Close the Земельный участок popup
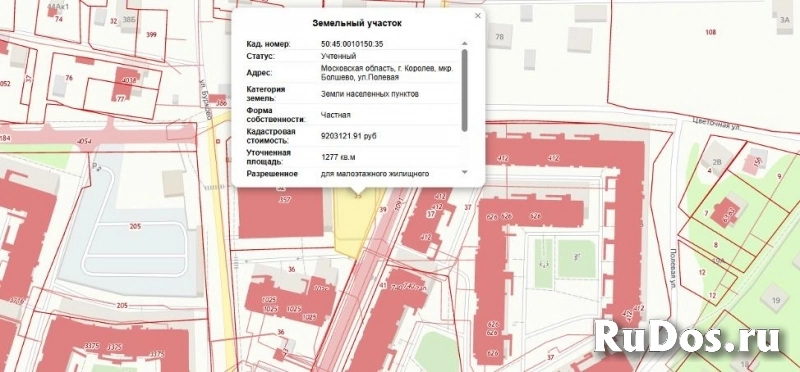The image size is (800, 372). [x=478, y=16]
